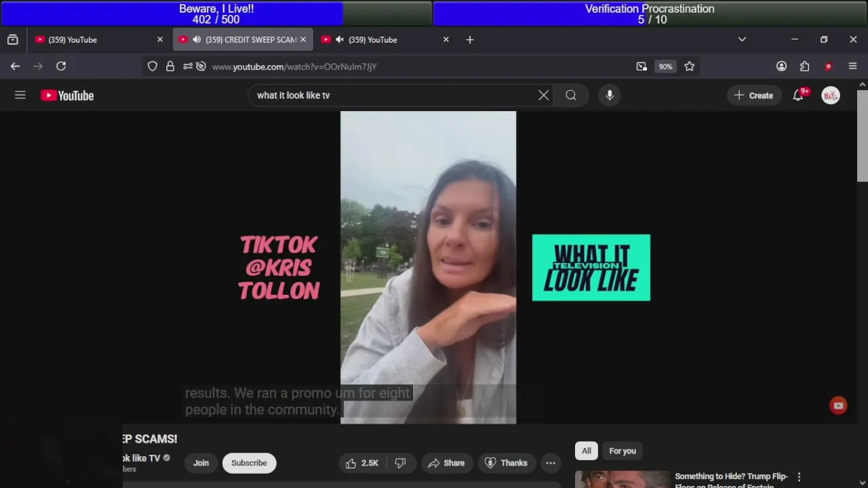Switch to the CREDIT SWEEP SCAM tab

243,40
